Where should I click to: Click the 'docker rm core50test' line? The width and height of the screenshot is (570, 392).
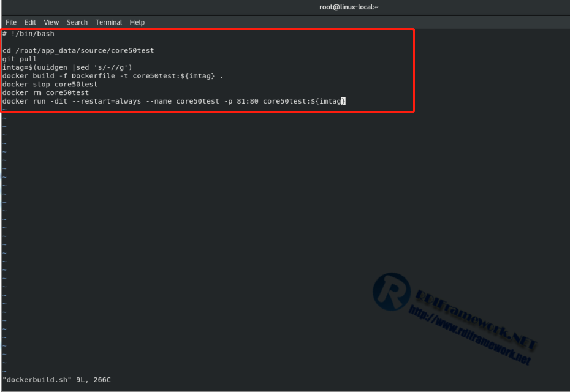click(x=45, y=92)
